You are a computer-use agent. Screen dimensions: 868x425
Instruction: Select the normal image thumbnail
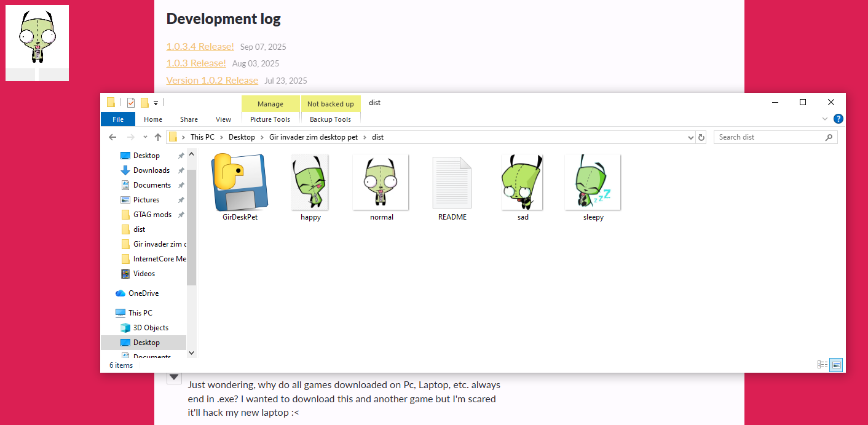coord(381,183)
